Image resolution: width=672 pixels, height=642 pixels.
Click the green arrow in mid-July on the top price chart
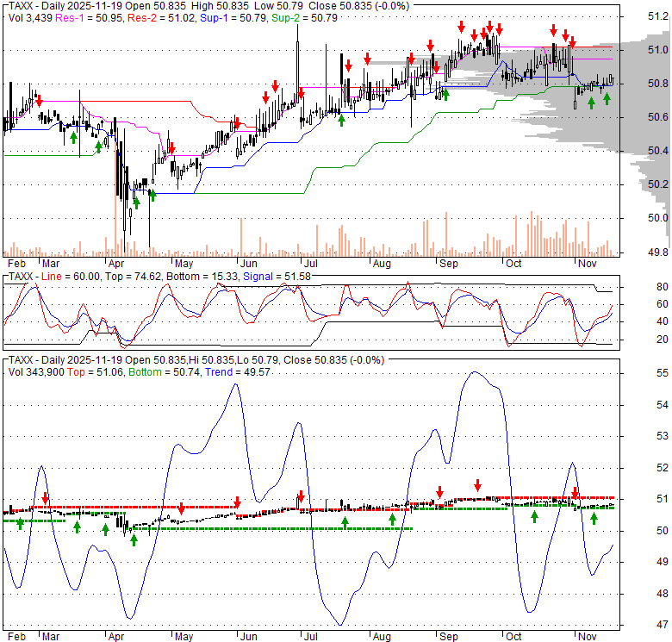pos(342,120)
